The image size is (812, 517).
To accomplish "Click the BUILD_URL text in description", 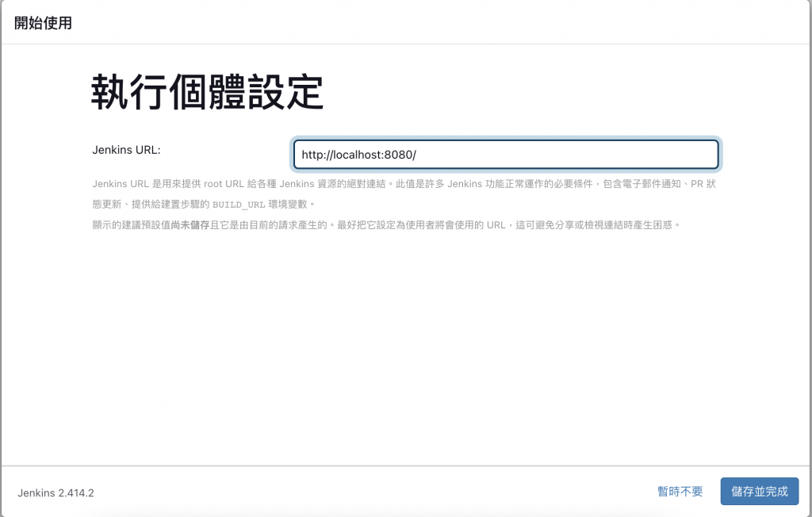I will pos(239,205).
